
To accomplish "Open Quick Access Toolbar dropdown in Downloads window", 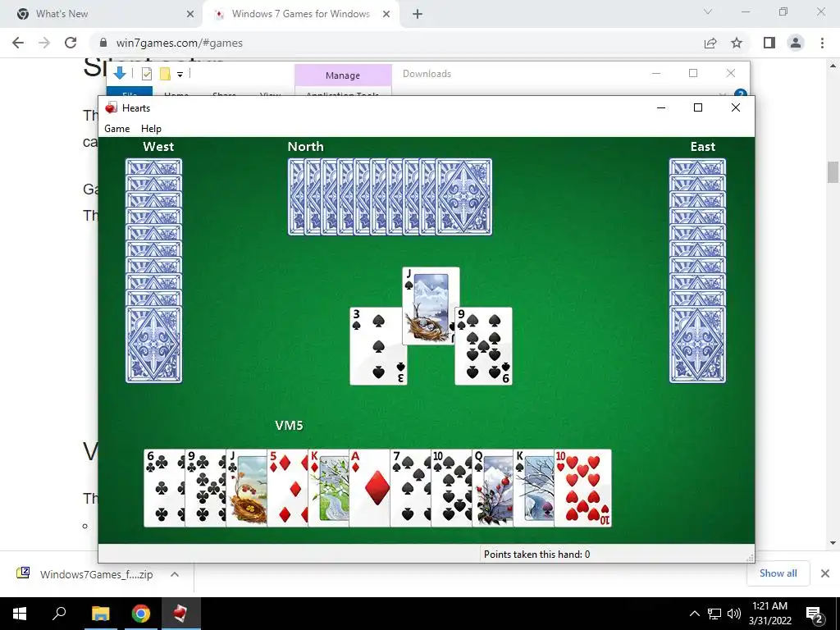I will pyautogui.click(x=180, y=75).
